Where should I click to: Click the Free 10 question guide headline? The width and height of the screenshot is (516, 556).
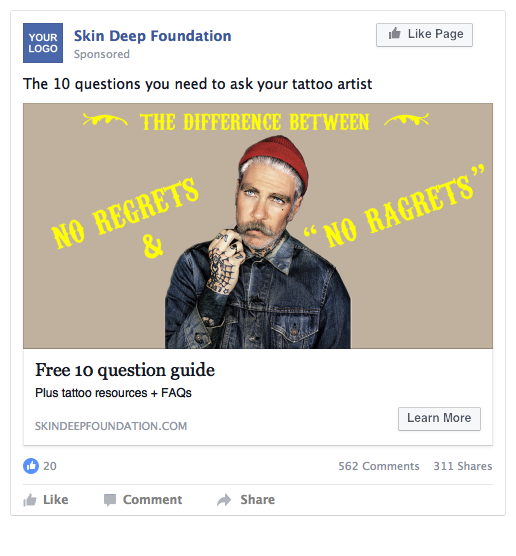[x=125, y=370]
